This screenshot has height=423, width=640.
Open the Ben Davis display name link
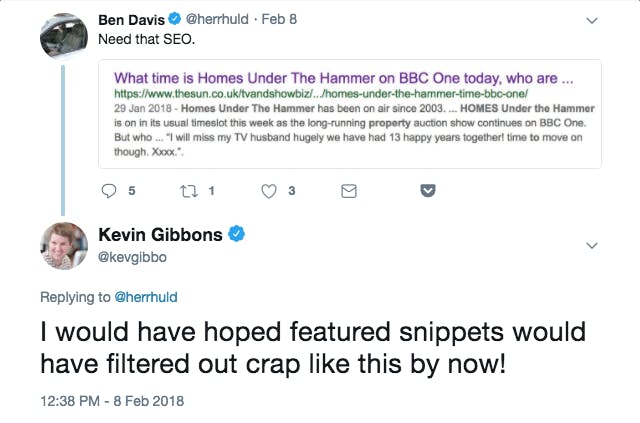[x=130, y=18]
